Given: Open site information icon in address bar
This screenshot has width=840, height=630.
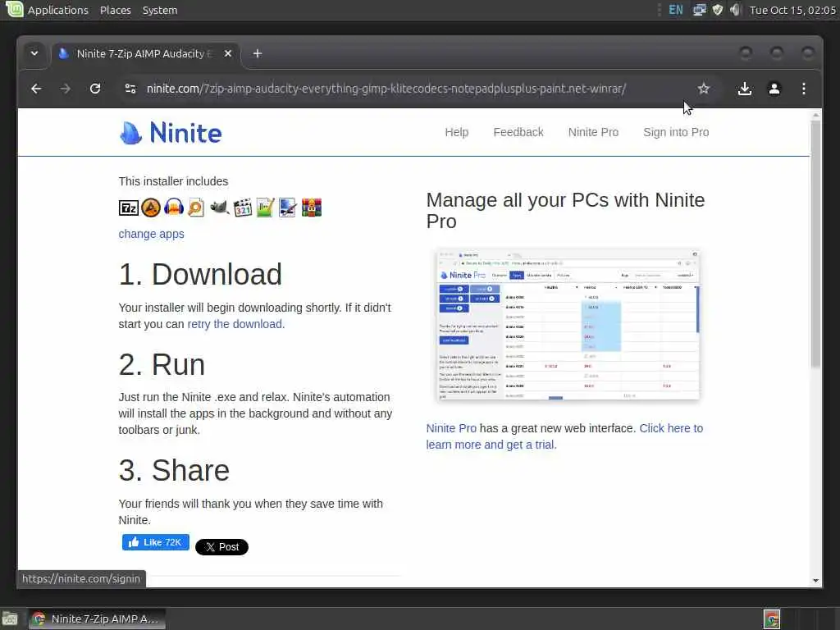Looking at the screenshot, I should coord(130,89).
